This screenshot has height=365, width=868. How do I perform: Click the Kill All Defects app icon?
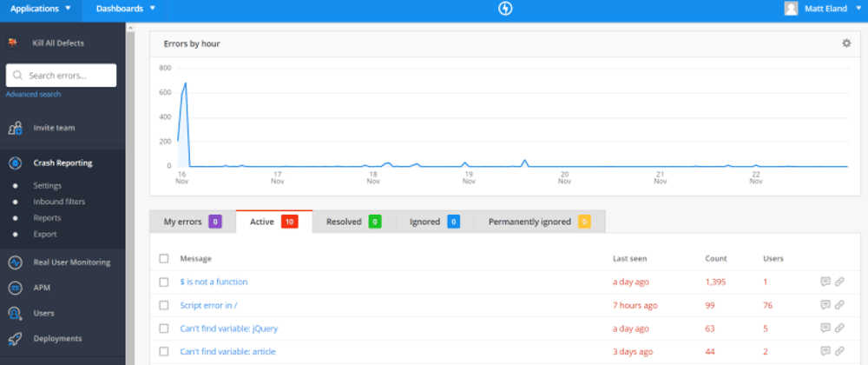tap(13, 43)
